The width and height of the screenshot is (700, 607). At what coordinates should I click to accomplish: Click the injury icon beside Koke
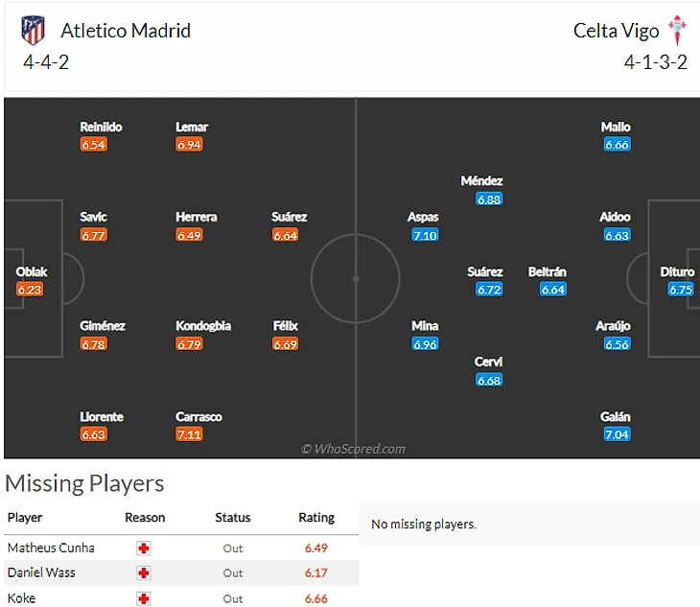coord(144,597)
